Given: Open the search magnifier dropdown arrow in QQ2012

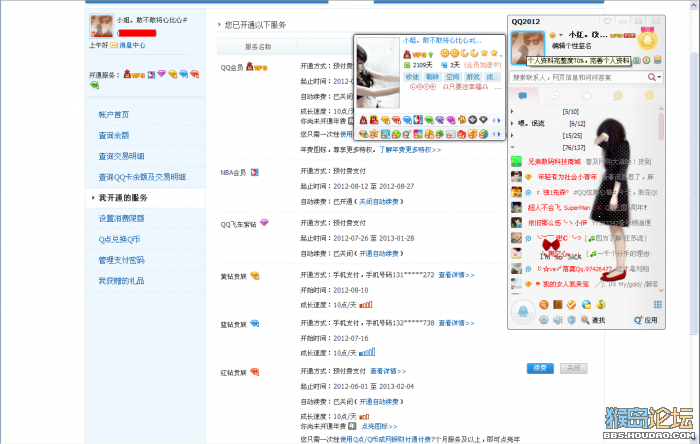Looking at the screenshot, I should [659, 78].
